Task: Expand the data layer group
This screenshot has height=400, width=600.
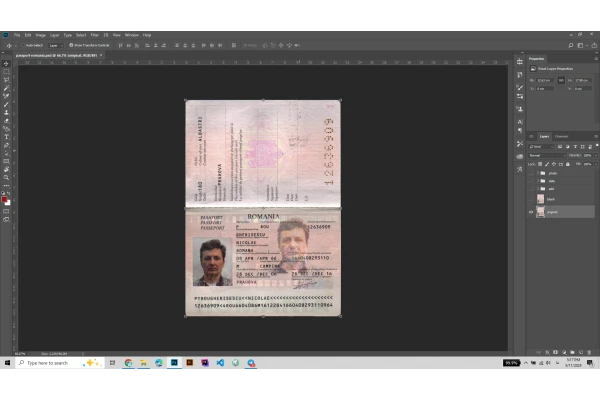Action: [x=538, y=181]
